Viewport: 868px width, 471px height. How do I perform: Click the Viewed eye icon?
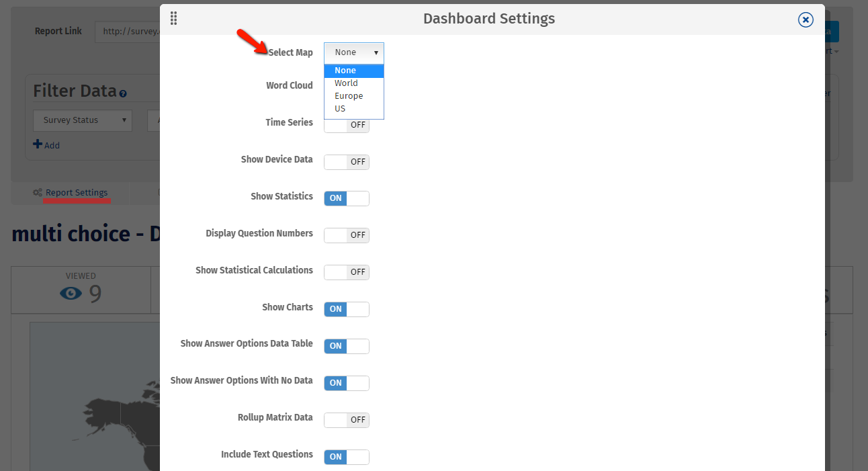click(71, 294)
